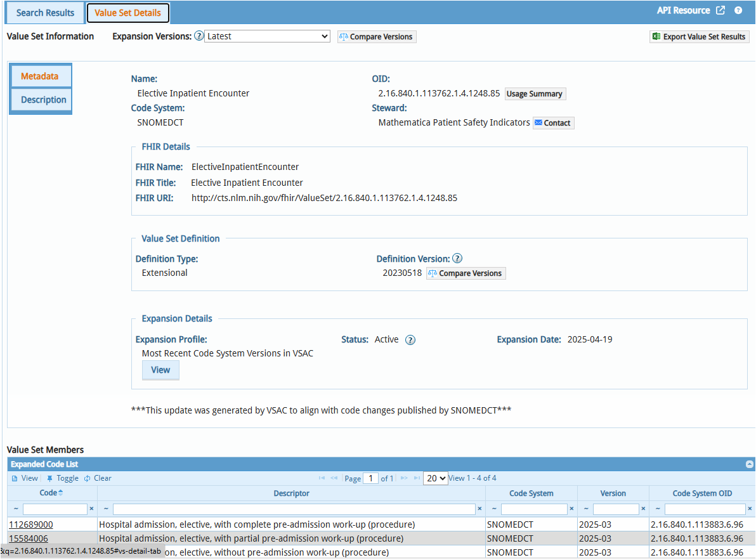Viewport: 756px width, 560px height.
Task: Focus the Version filter input field
Action: 616,509
